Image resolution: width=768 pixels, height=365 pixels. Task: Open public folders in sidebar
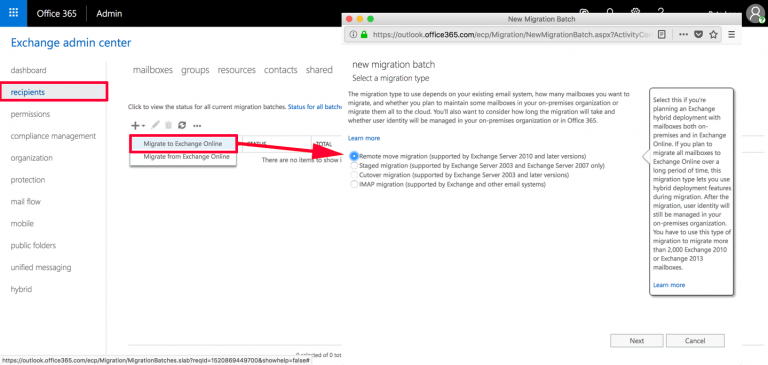coord(33,245)
